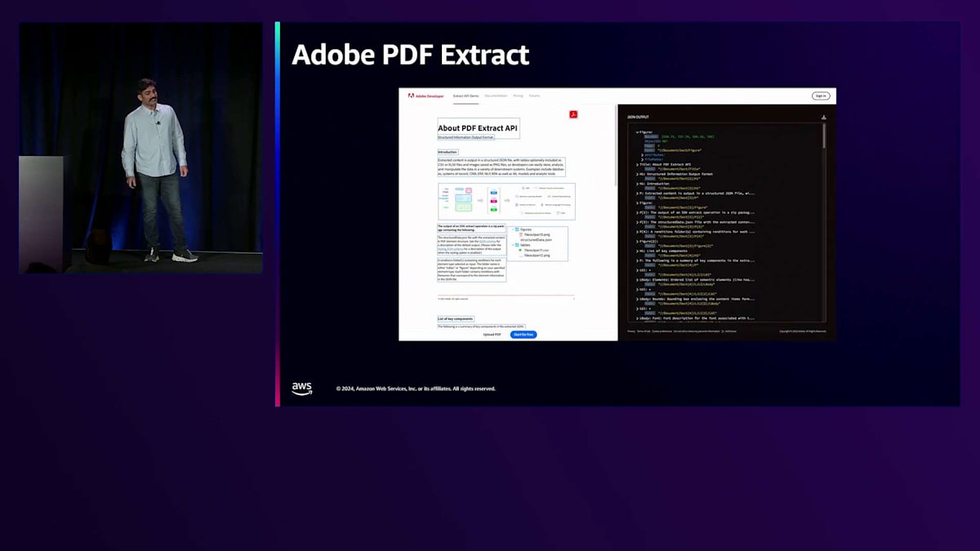Open the Cookie preferences footer link

point(662,331)
